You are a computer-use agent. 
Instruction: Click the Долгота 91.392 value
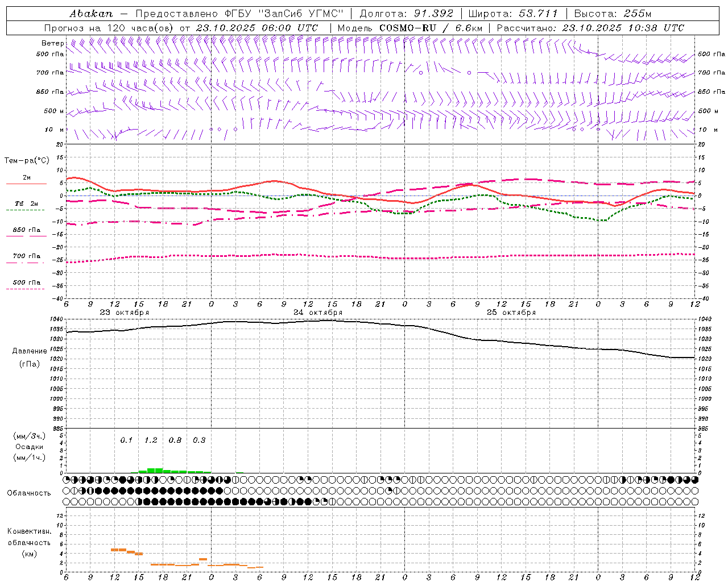(x=434, y=14)
